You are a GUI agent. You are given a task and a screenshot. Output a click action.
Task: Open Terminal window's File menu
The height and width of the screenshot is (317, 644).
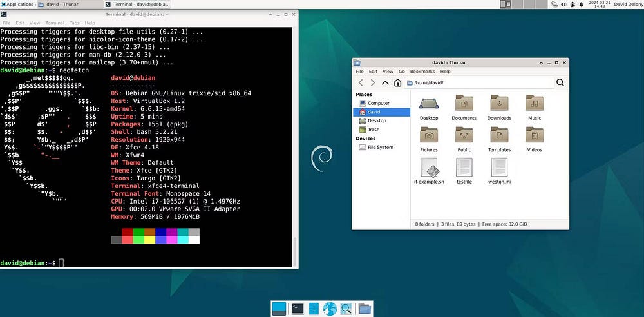6,23
